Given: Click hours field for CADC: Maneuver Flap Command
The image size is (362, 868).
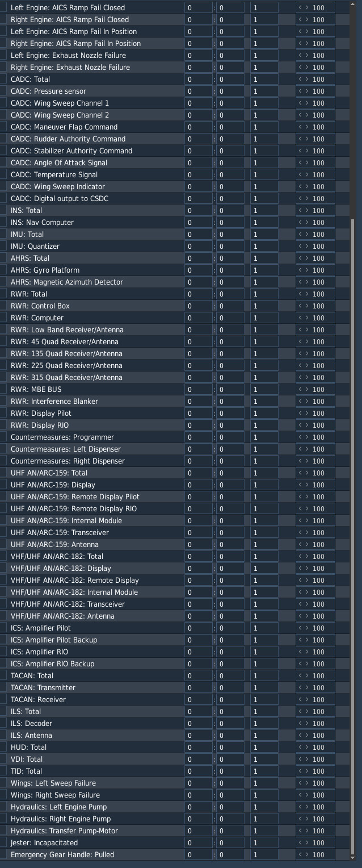Looking at the screenshot, I should click(198, 127).
